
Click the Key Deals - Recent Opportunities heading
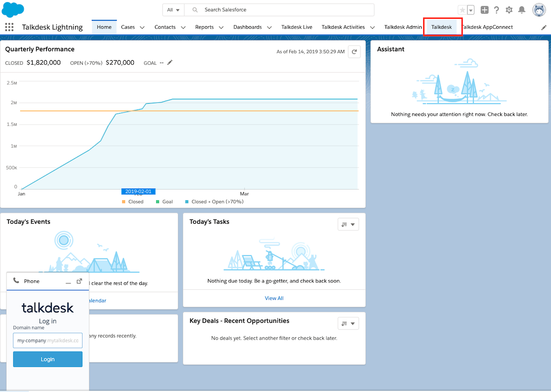coord(239,321)
